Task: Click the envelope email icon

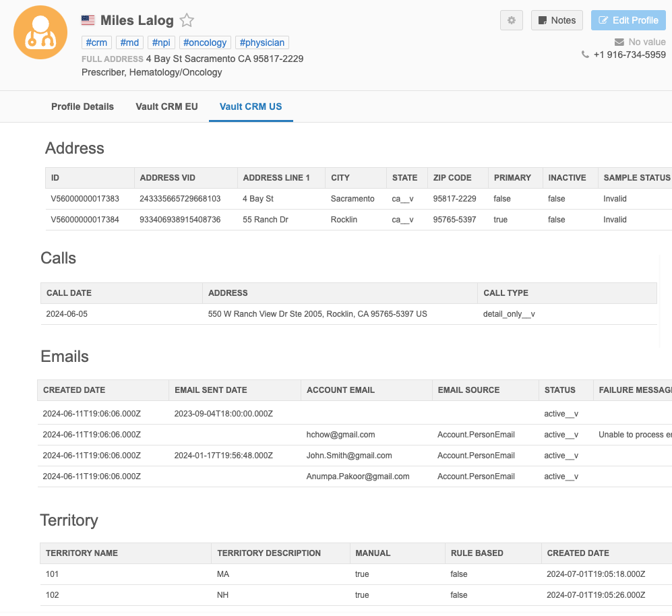Action: (x=619, y=42)
